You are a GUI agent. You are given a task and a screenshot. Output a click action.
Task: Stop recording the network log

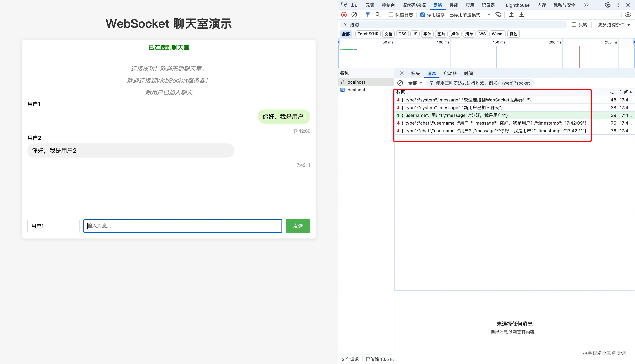point(344,15)
